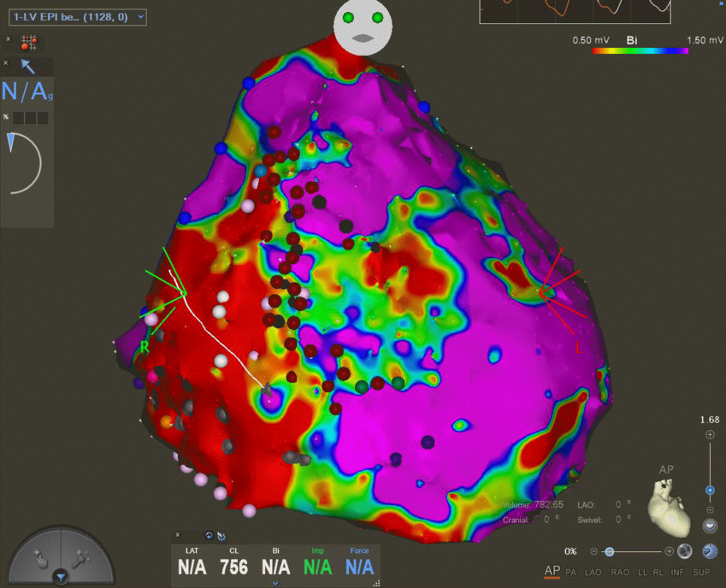Click the N/A grams force reading
Image resolution: width=726 pixels, height=588 pixels.
[x=27, y=91]
